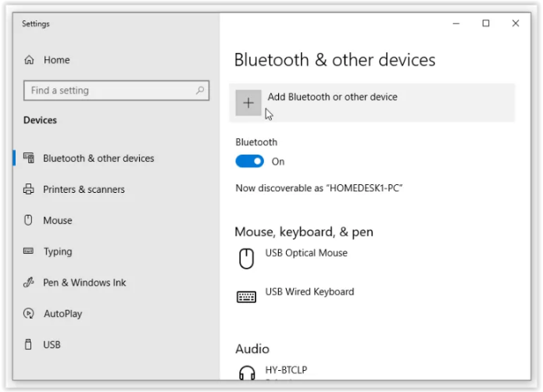The height and width of the screenshot is (392, 543).
Task: Select the USB Optical Mouse device
Action: click(305, 254)
